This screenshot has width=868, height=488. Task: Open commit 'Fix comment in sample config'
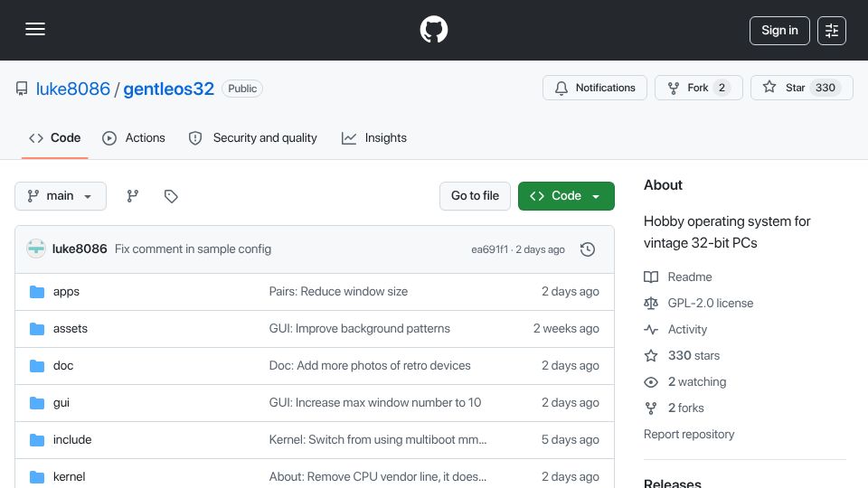[x=193, y=249]
